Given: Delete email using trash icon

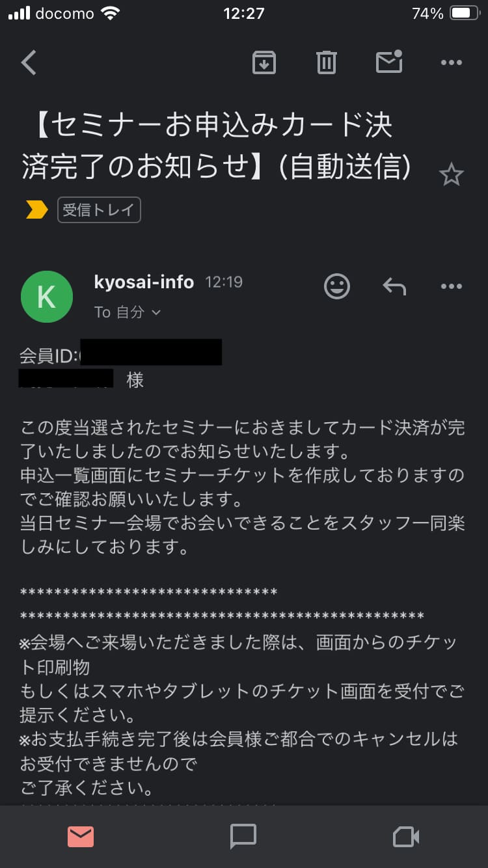Looking at the screenshot, I should click(326, 63).
